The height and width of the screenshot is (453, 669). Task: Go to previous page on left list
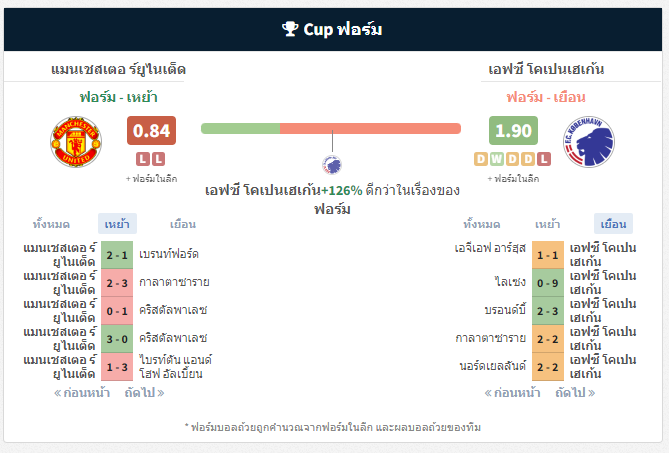82,393
